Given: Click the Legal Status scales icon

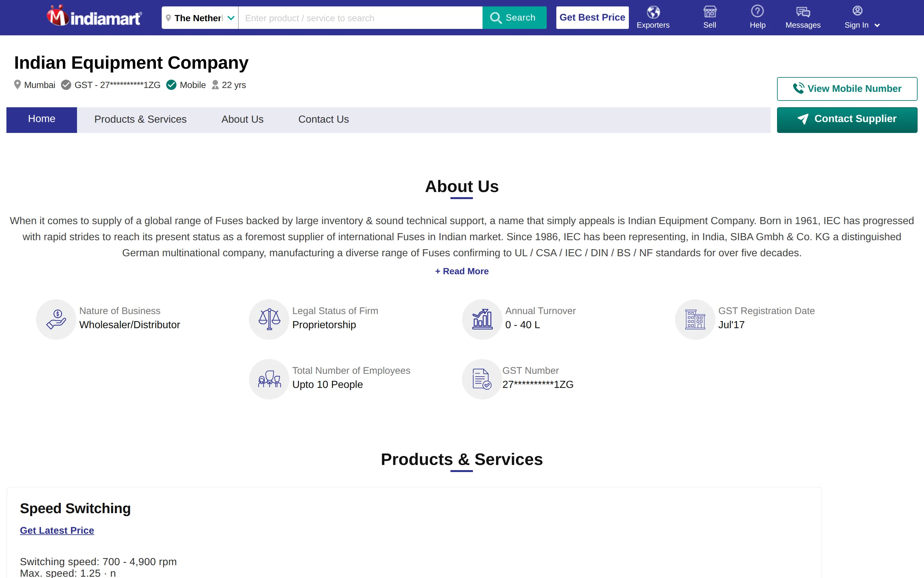Looking at the screenshot, I should point(269,319).
